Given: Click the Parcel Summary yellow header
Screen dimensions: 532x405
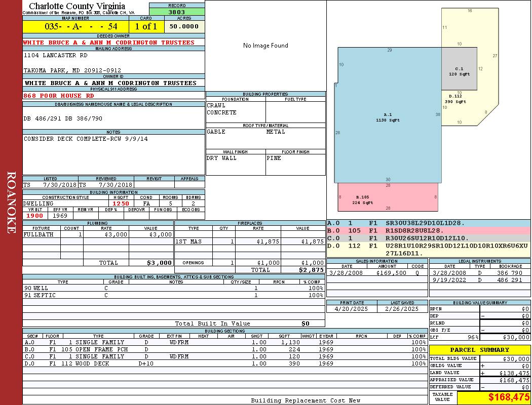Looking at the screenshot, I should [480, 350].
